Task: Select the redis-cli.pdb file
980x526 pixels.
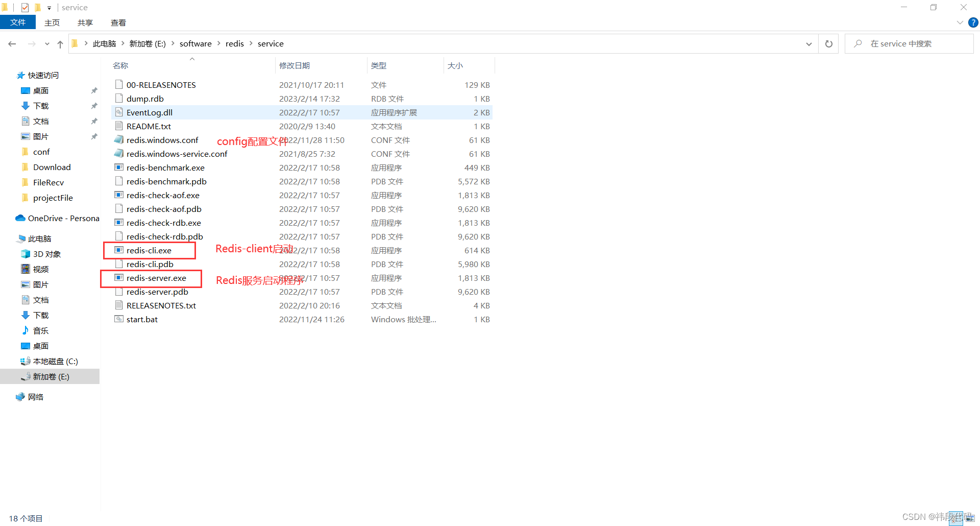Action: point(150,264)
